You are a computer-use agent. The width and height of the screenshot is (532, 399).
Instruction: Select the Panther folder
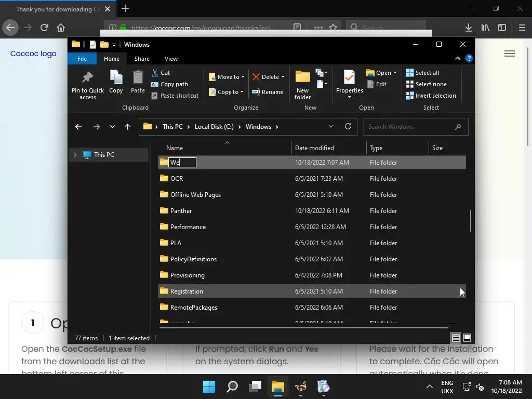point(312,211)
